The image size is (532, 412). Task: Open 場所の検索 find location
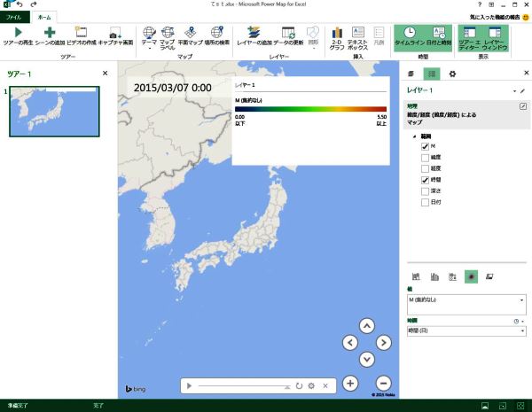point(217,36)
